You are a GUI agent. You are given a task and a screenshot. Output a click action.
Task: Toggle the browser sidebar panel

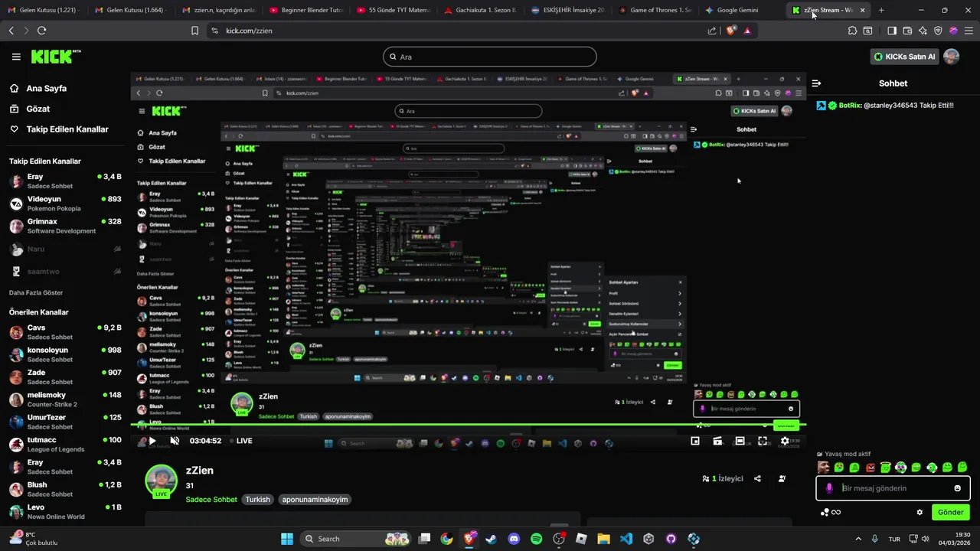(x=892, y=31)
